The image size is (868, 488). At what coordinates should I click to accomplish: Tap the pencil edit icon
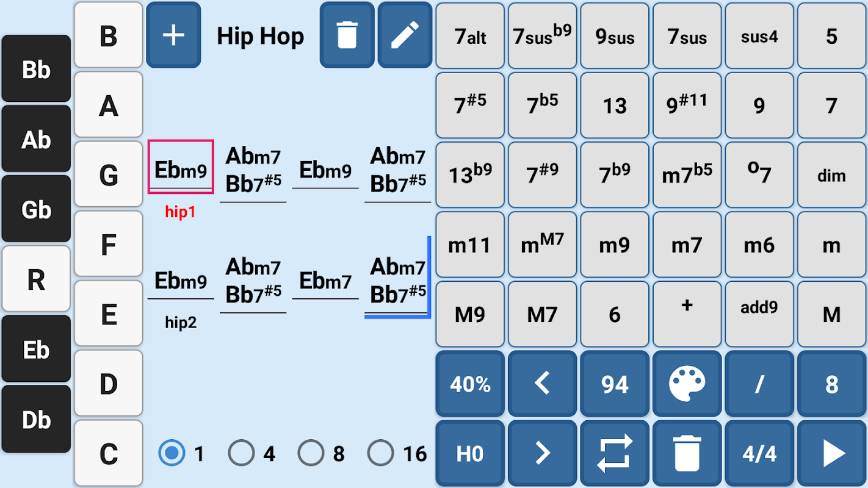tap(405, 35)
